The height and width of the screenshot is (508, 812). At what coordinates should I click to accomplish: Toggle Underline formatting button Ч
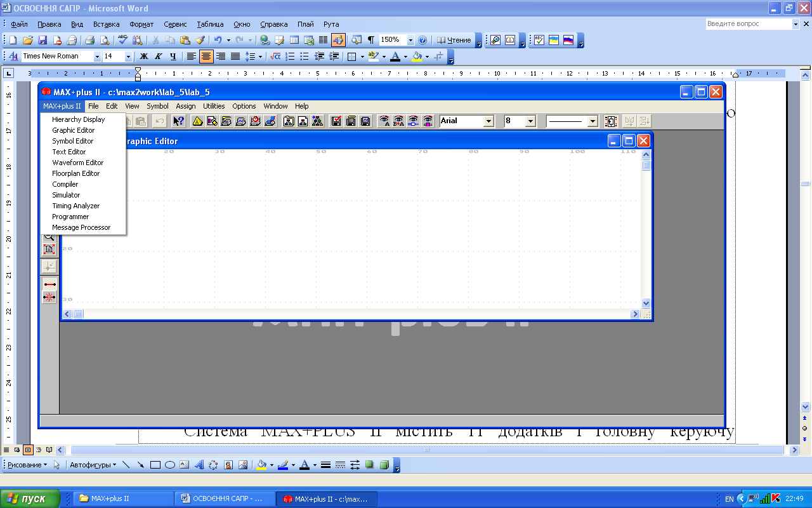pyautogui.click(x=173, y=57)
